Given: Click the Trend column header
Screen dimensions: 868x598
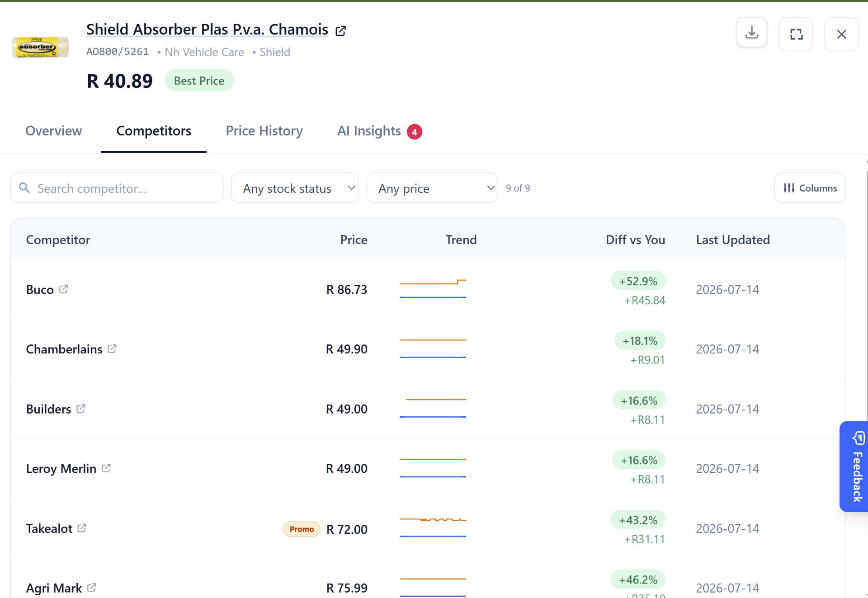Looking at the screenshot, I should 461,240.
